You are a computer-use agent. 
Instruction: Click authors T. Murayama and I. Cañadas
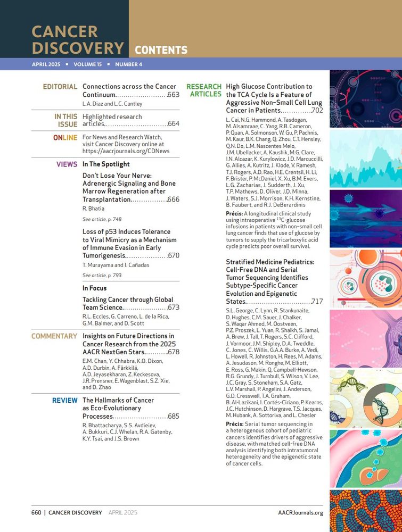[x=116, y=265]
